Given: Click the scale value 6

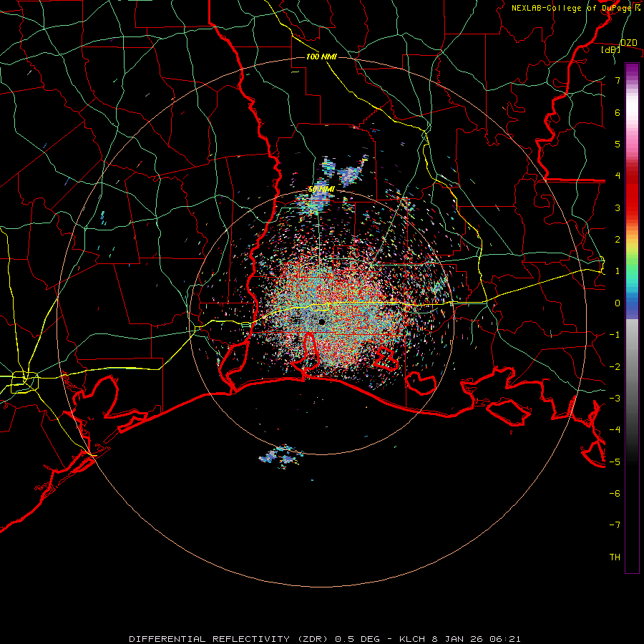Looking at the screenshot, I should click(x=618, y=112).
